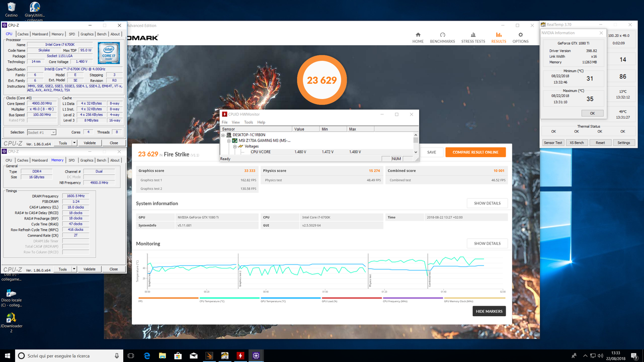This screenshot has height=362, width=644.
Task: Open Task View from the taskbar
Action: pyautogui.click(x=131, y=355)
